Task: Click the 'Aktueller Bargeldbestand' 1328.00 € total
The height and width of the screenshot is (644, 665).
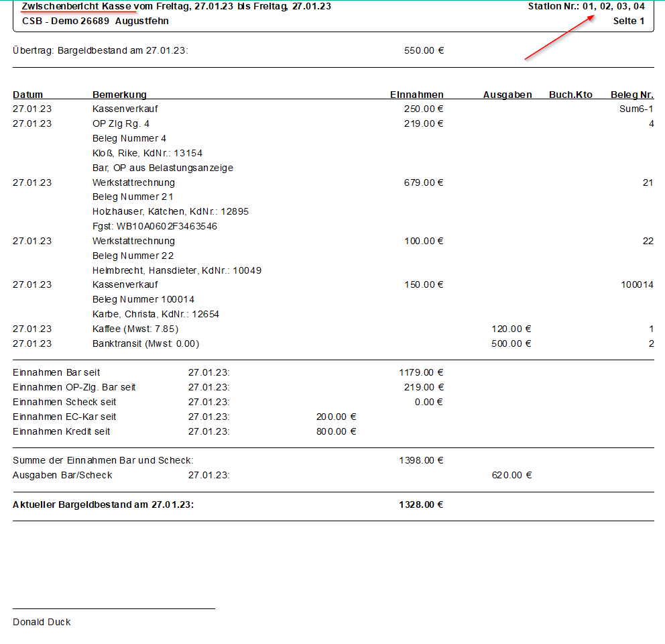Action: click(x=421, y=504)
